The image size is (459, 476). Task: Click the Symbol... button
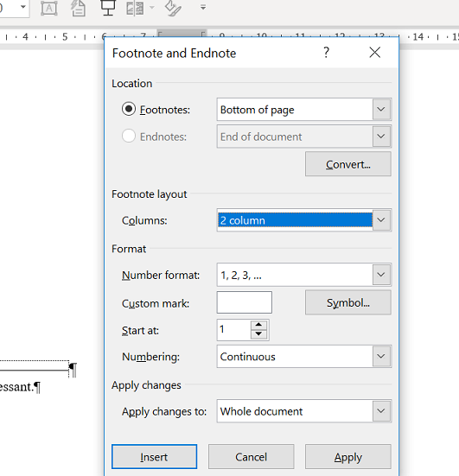[x=348, y=302]
